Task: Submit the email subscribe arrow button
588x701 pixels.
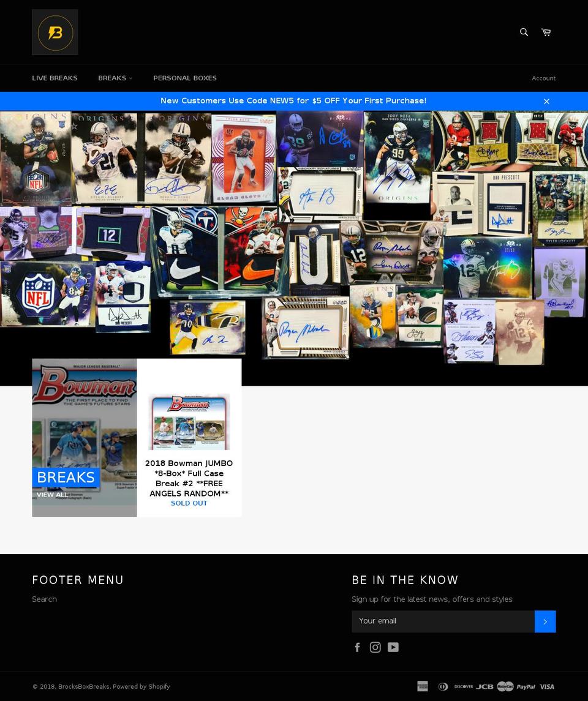Action: tap(545, 621)
